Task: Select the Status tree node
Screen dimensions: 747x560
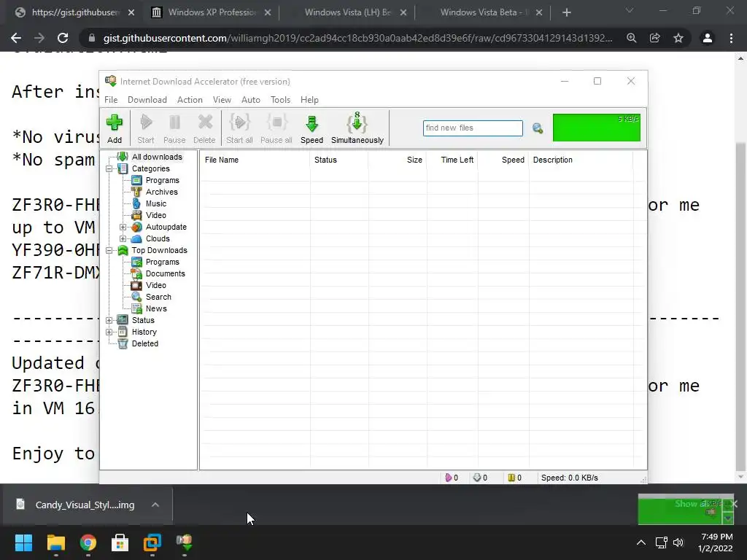Action: click(x=143, y=320)
